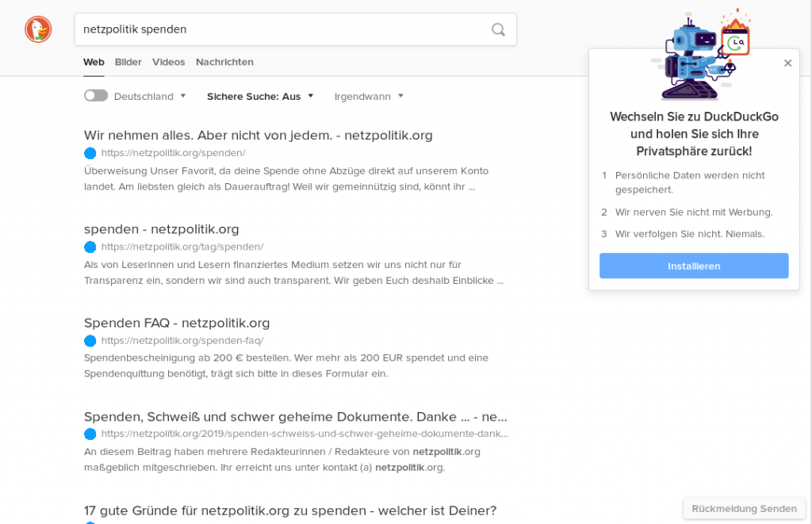
Task: Click 'Wir verfolgen Sie nicht. Niemals.' text
Action: coord(690,234)
